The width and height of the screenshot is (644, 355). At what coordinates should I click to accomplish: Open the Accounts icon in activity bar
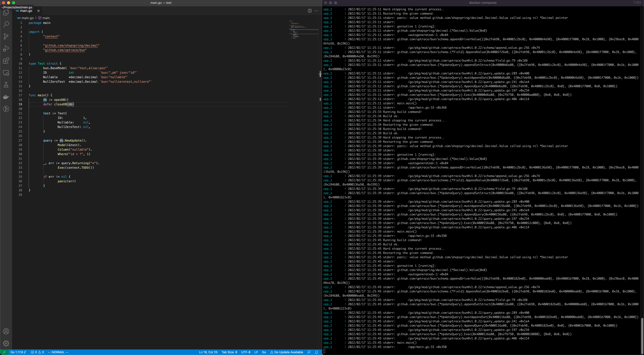6,331
